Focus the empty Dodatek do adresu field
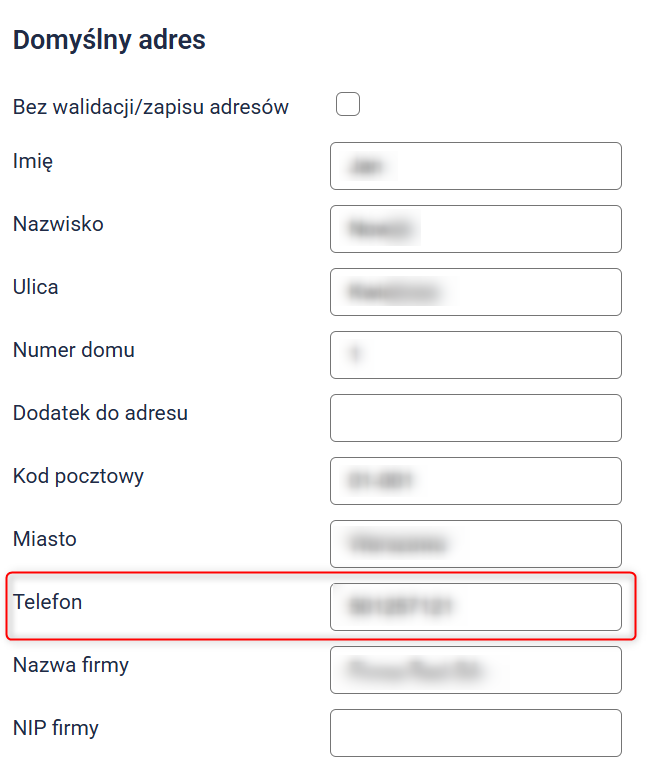 pos(475,418)
